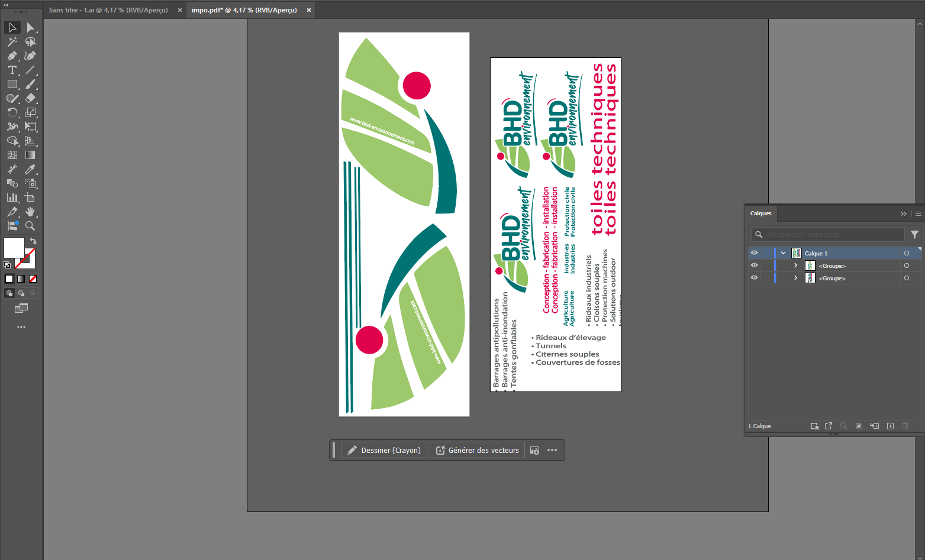Select the Perspective Grid tool
Screen dimensions: 925x560
(x=30, y=141)
